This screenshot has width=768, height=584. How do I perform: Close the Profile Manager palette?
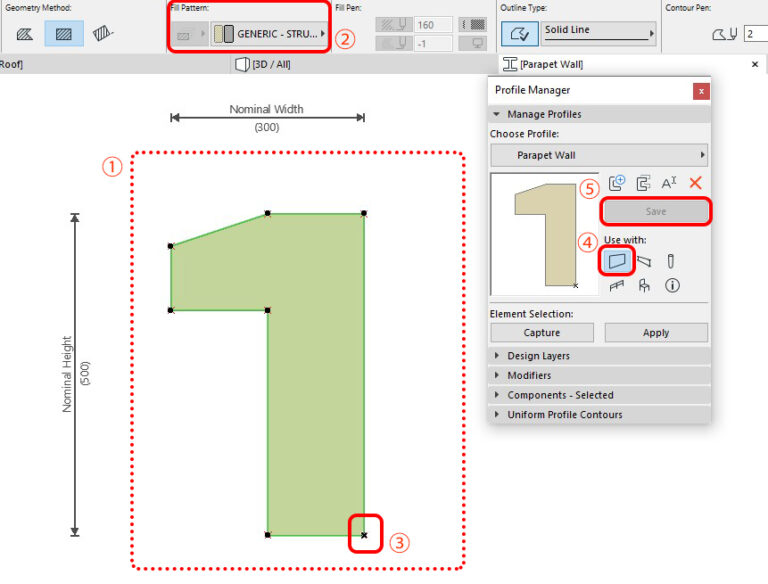click(x=701, y=91)
